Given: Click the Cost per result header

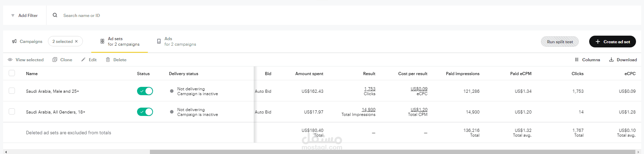Looking at the screenshot, I should (x=413, y=74).
